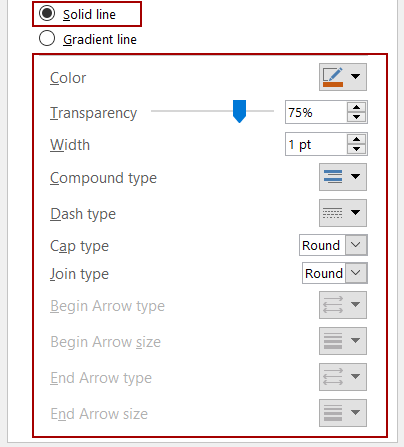Click the Begin Arrow size icon

click(333, 341)
